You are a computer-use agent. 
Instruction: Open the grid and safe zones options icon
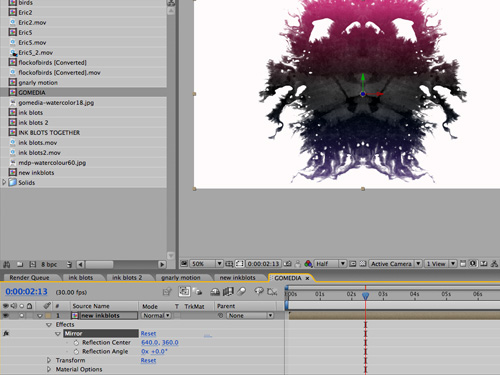(229, 264)
